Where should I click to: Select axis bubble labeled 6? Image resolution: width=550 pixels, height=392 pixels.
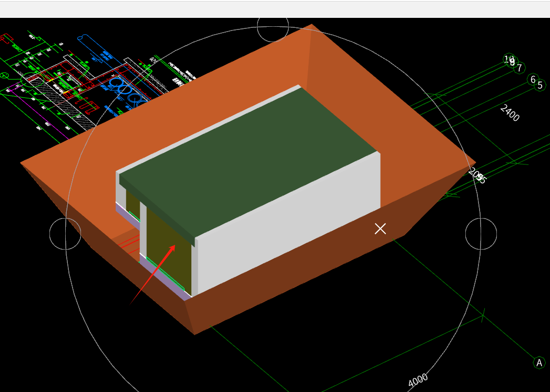click(533, 79)
